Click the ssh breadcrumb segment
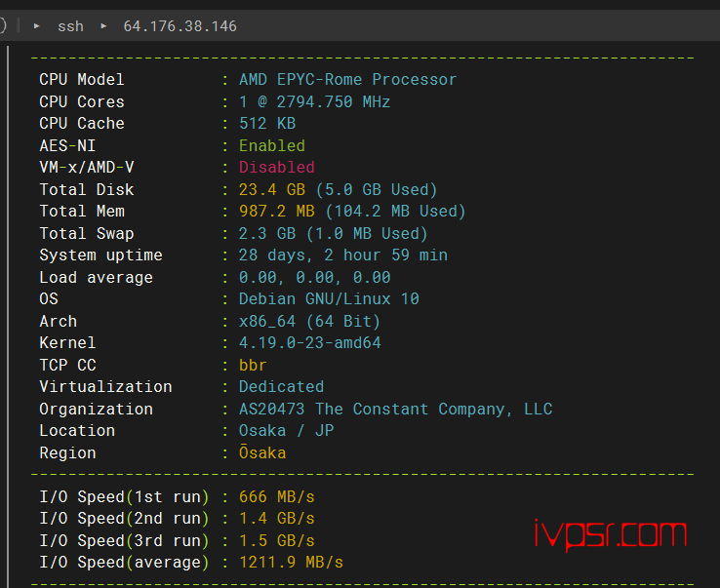The height and width of the screenshot is (588, 720). pyautogui.click(x=70, y=26)
